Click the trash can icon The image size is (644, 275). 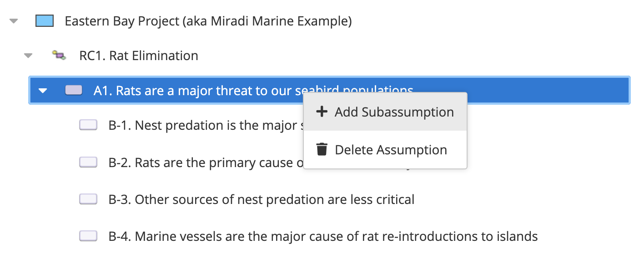tap(322, 149)
